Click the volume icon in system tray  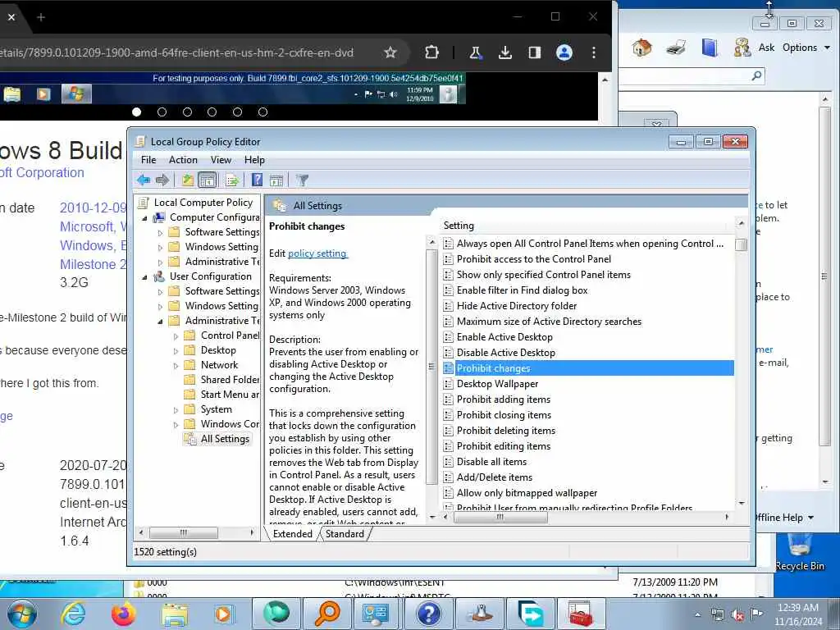[737, 615]
